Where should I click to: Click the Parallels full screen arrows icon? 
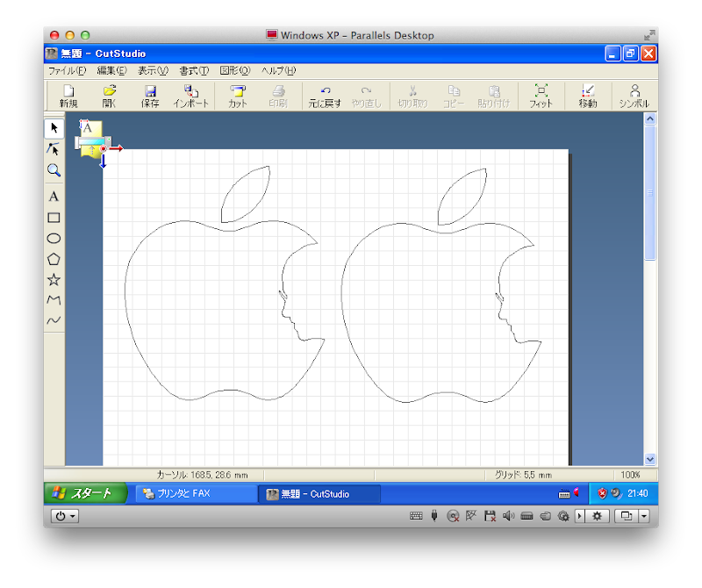(x=649, y=35)
